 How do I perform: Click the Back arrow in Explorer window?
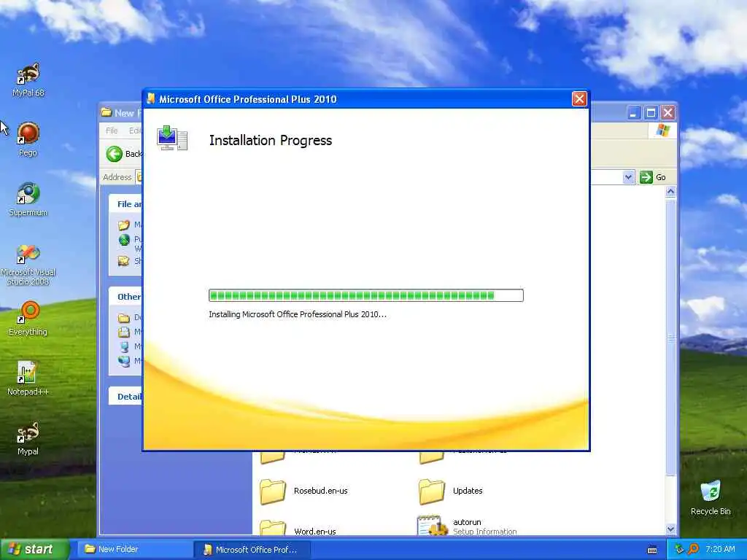[115, 154]
